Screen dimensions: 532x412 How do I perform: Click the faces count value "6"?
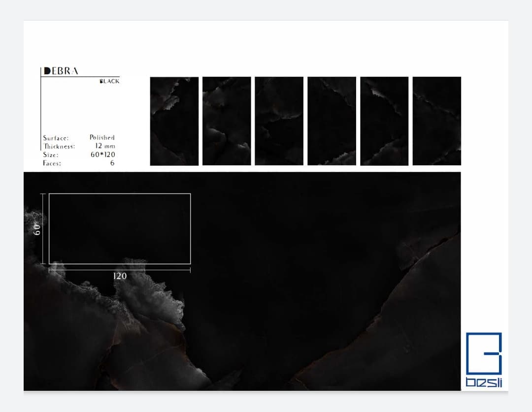[x=112, y=163]
